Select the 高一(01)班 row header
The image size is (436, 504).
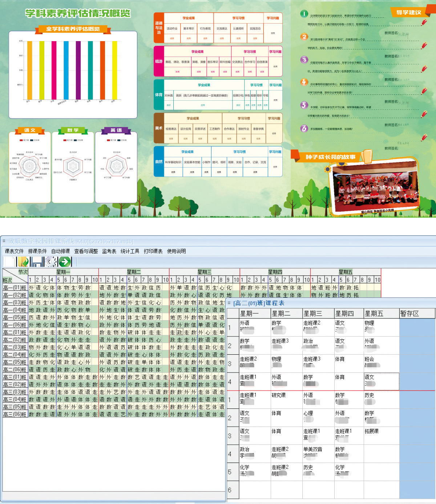click(15, 287)
